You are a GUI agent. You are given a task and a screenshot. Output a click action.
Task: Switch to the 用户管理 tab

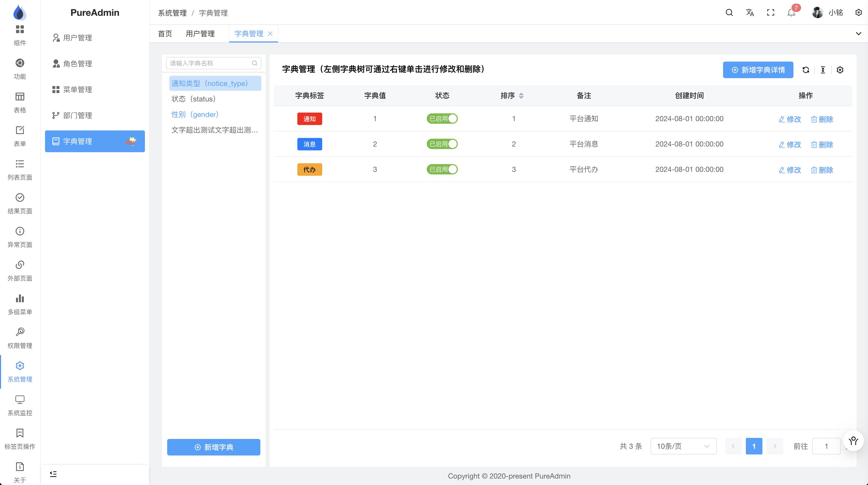pyautogui.click(x=200, y=34)
